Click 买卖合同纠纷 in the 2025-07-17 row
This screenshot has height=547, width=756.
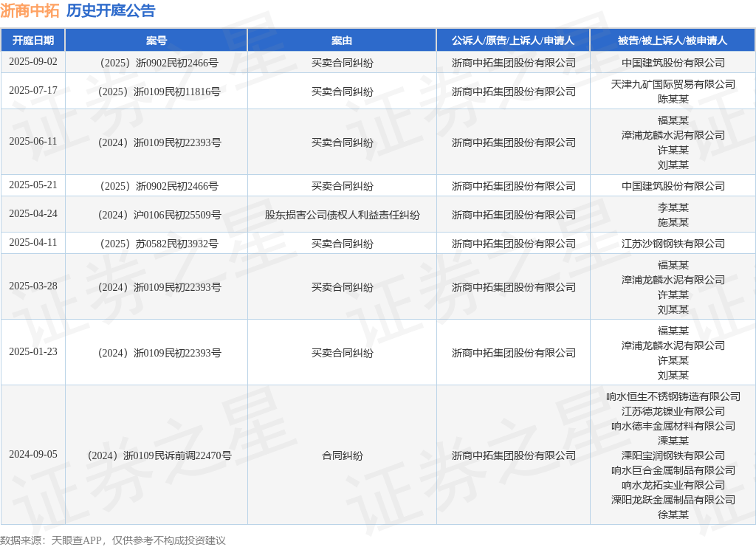342,92
